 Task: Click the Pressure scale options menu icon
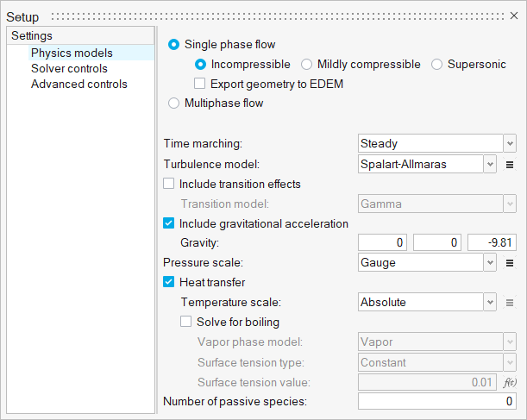(x=510, y=263)
